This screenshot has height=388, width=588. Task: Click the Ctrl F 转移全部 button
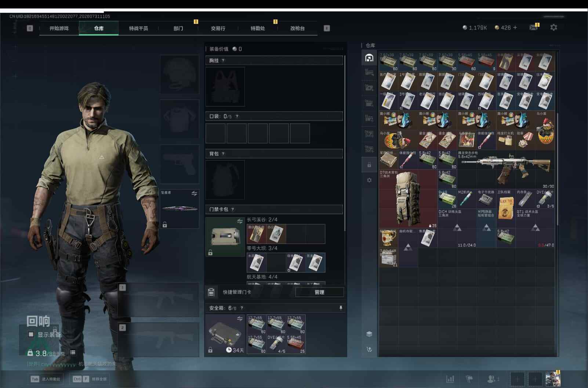[90, 379]
